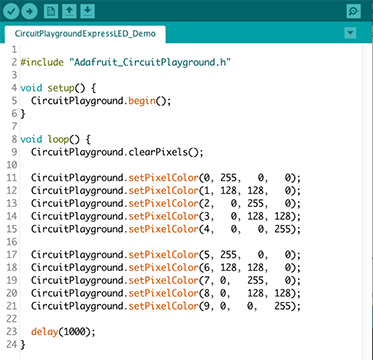The height and width of the screenshot is (360, 373).
Task: Click line number 1 in the gutter
Action: (x=14, y=50)
